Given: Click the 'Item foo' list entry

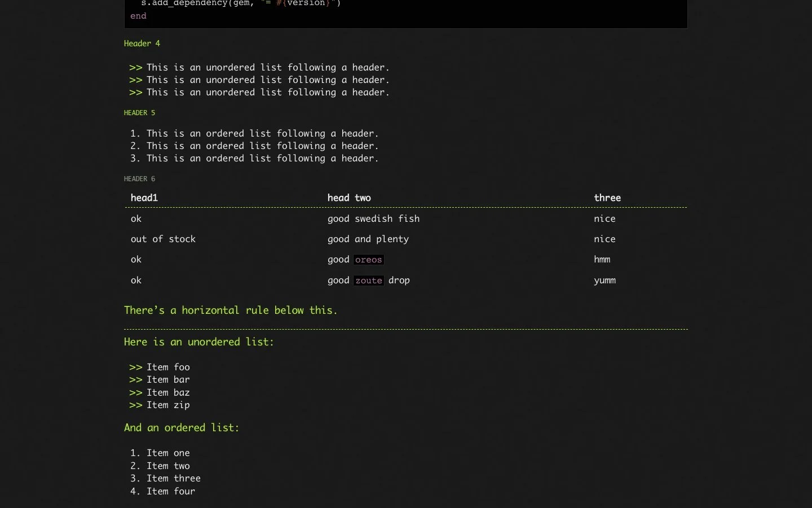Looking at the screenshot, I should coord(168,367).
